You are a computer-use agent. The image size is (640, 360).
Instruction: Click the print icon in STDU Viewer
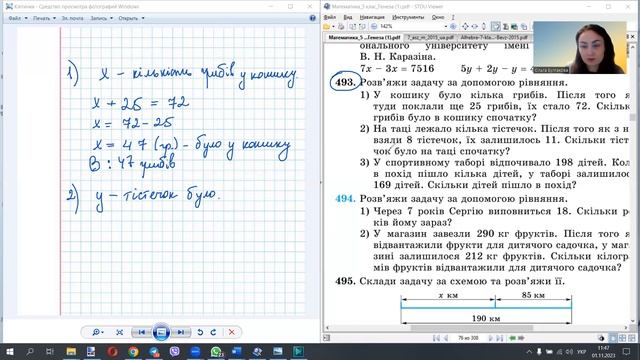point(341,27)
